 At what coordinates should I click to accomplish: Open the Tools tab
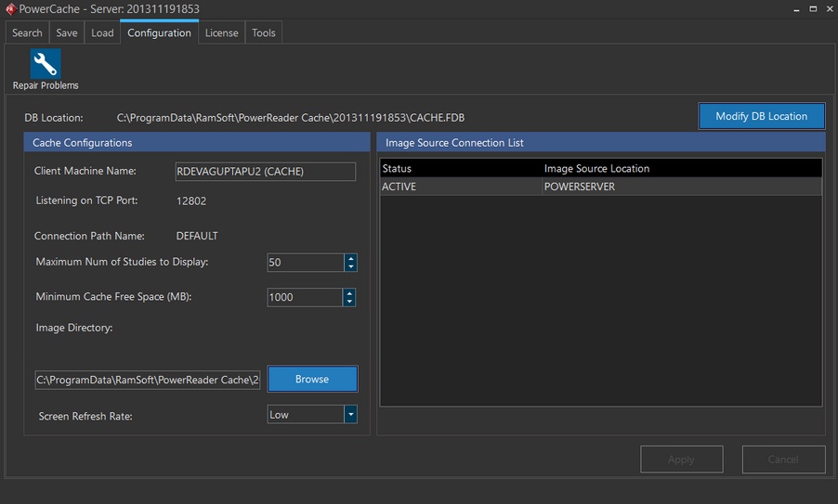tap(264, 32)
